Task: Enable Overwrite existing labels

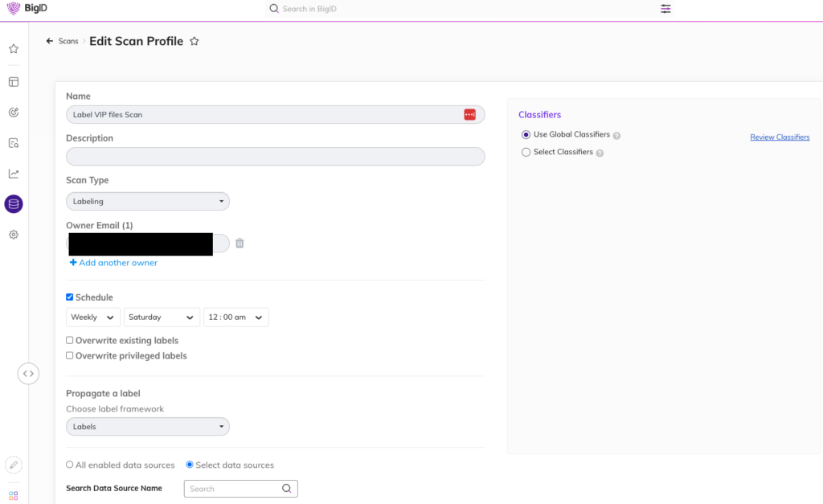Action: pos(70,340)
